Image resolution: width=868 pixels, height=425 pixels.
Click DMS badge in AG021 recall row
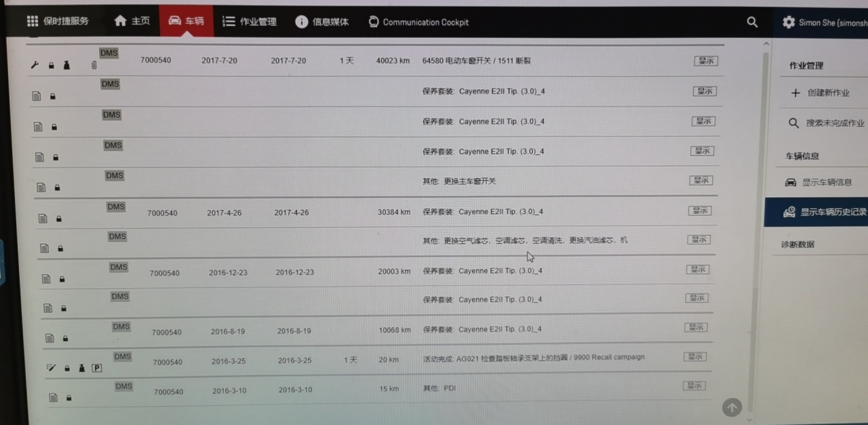(x=123, y=357)
